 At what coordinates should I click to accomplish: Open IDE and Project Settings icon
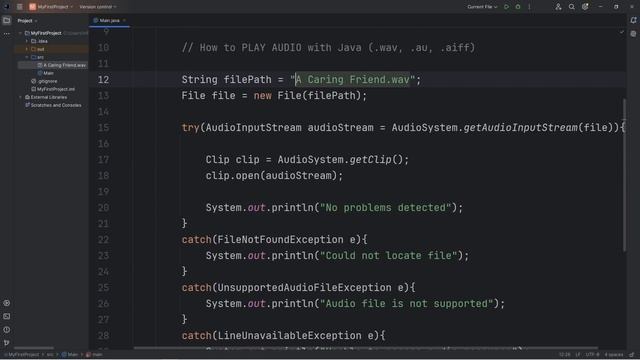pos(585,7)
